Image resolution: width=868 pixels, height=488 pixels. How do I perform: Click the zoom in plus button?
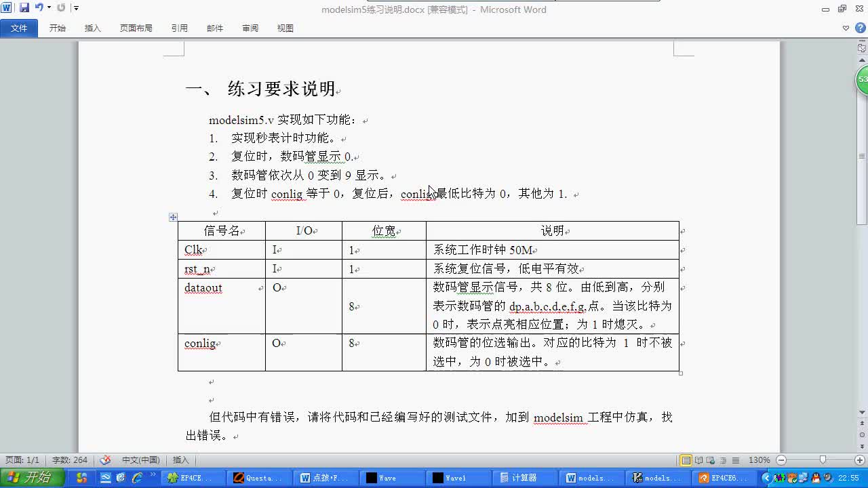[861, 460]
